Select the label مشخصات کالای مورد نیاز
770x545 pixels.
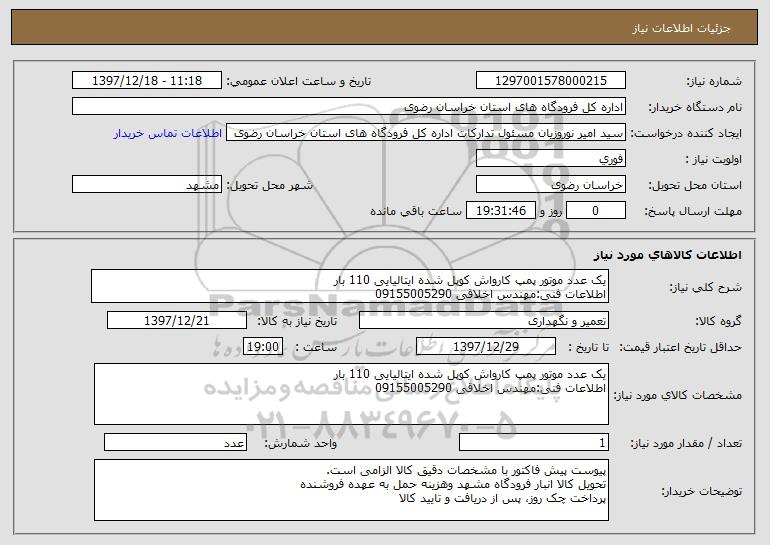[678, 395]
